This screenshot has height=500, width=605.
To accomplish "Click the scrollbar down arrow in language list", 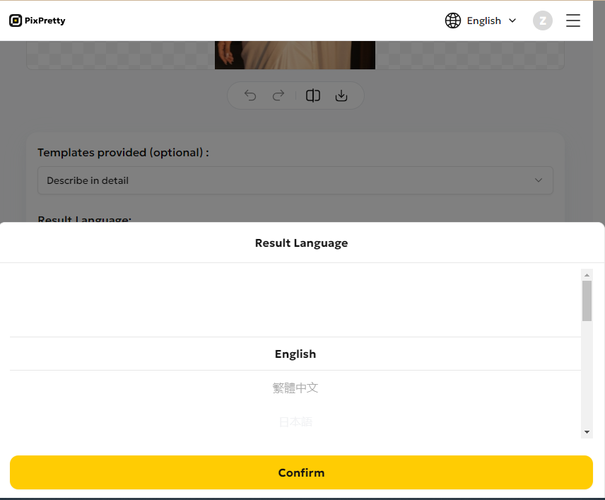I will click(x=587, y=432).
